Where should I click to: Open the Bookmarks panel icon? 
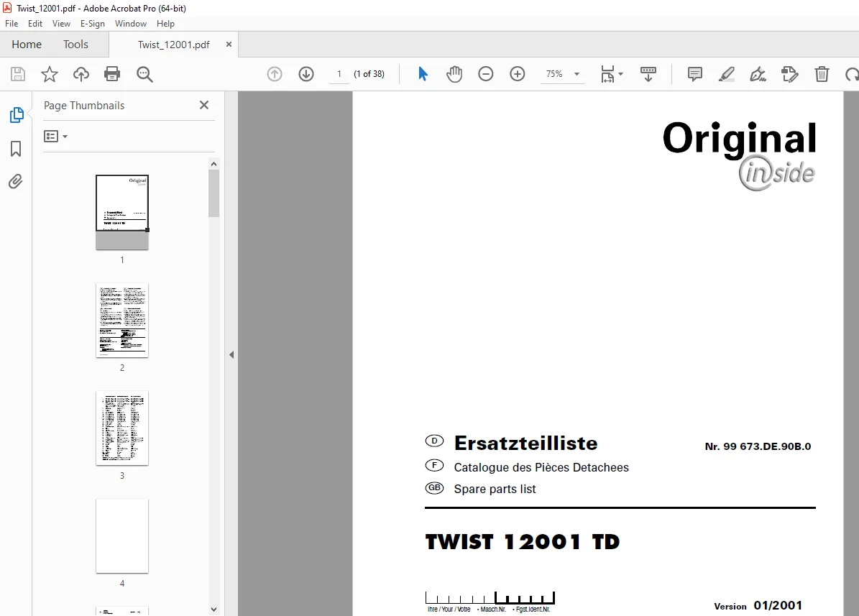(x=16, y=149)
